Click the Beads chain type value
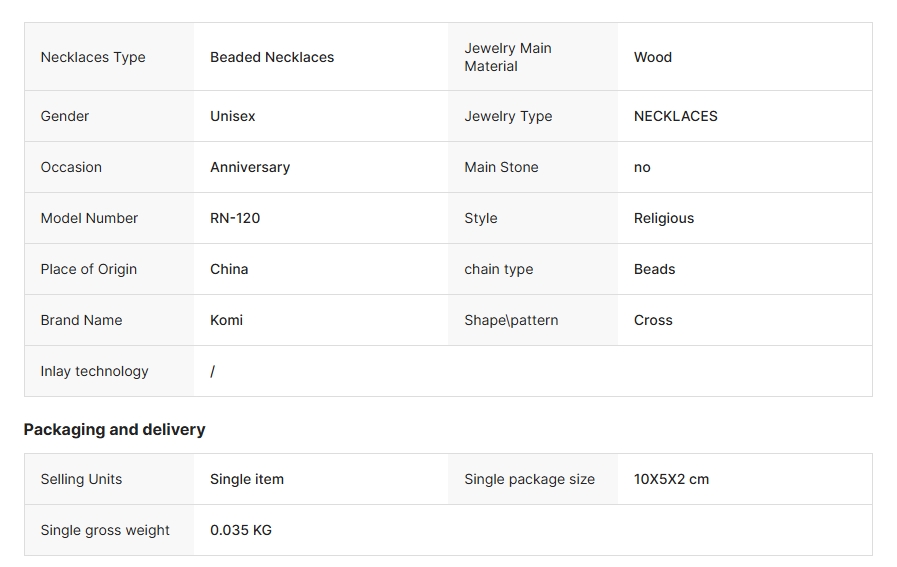 point(654,269)
